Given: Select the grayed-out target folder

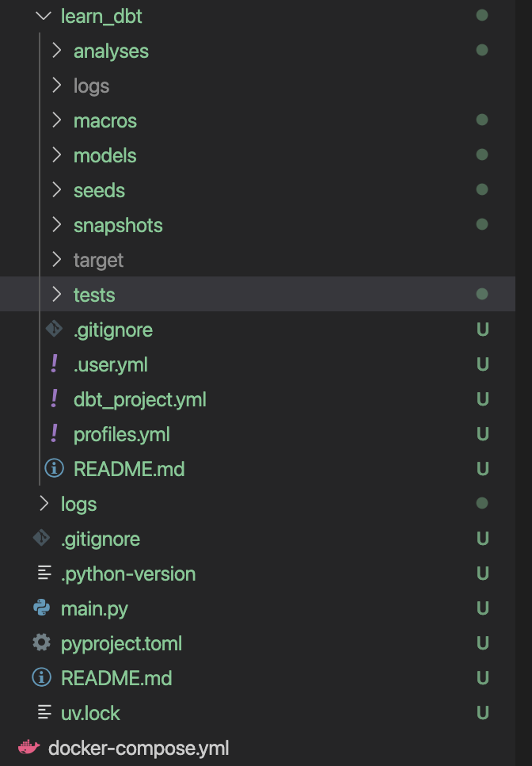Looking at the screenshot, I should (x=99, y=260).
